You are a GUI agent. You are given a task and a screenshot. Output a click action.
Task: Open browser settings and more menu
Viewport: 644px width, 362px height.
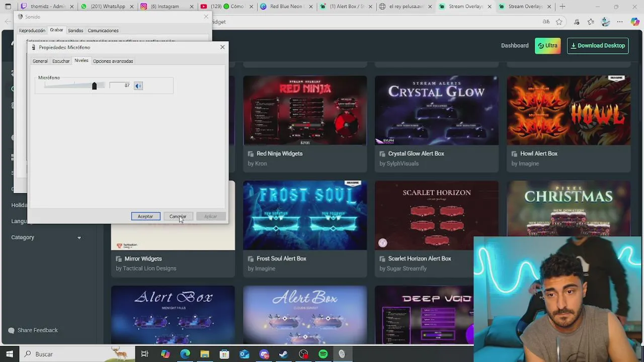[620, 22]
